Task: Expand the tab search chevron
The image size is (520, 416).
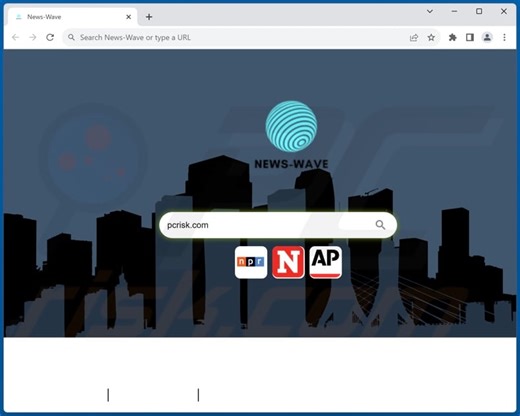Action: [430, 11]
